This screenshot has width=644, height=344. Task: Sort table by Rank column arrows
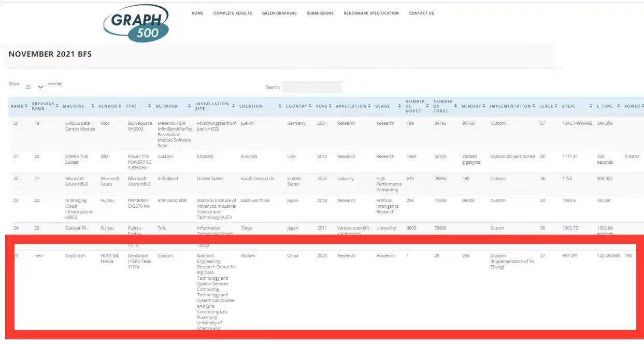(x=26, y=106)
